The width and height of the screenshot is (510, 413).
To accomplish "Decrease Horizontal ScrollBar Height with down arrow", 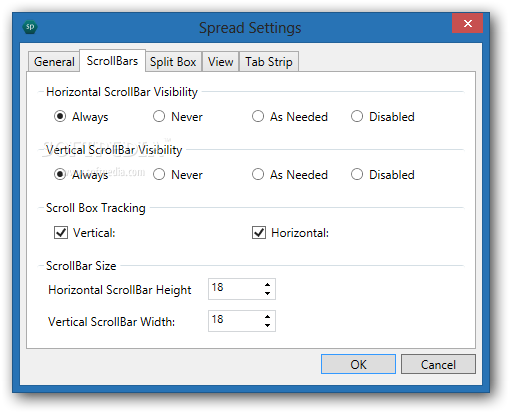I will (267, 293).
